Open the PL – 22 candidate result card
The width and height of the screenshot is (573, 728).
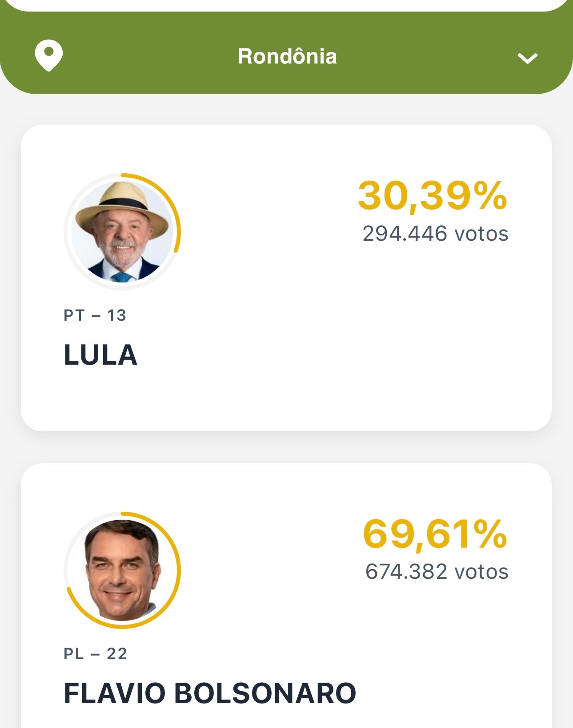point(286,596)
